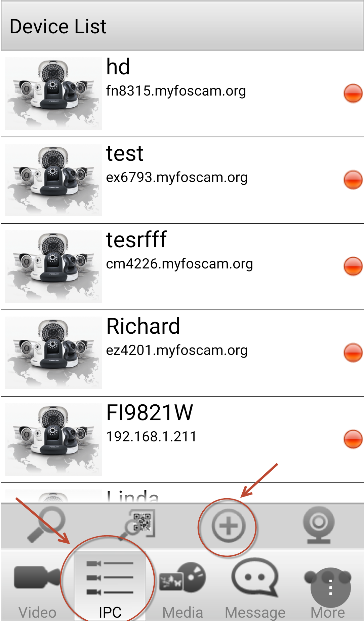Image resolution: width=364 pixels, height=621 pixels.
Task: Tap red minus icon next to test
Action: pos(353,180)
